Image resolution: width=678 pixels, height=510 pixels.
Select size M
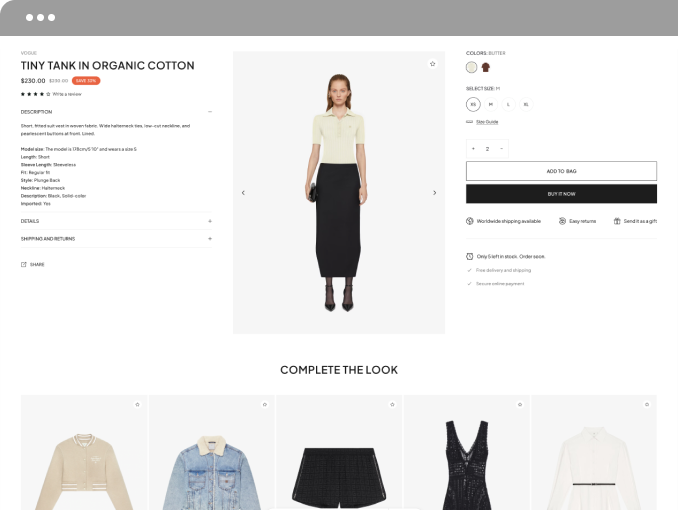pos(491,104)
